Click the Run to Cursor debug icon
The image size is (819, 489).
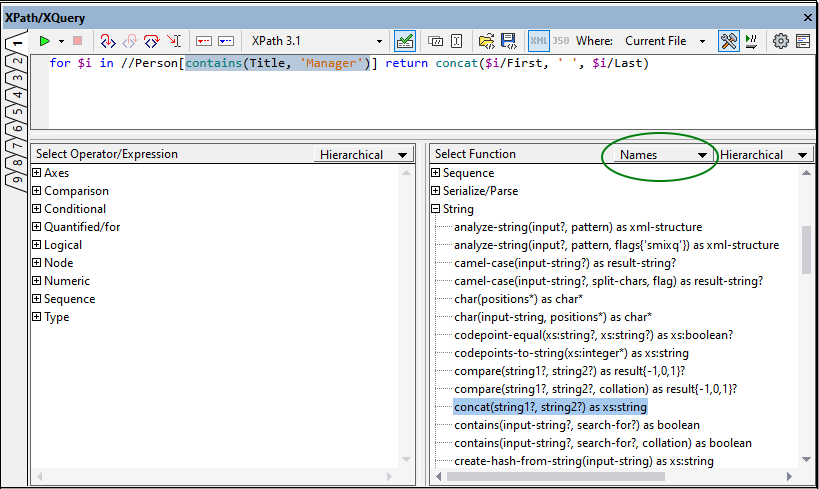click(x=174, y=41)
